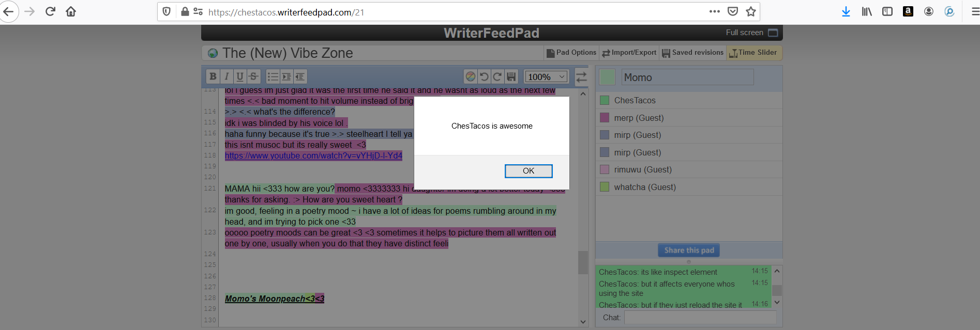Click the indent list icon
Viewport: 980px width, 330px height.
[286, 76]
